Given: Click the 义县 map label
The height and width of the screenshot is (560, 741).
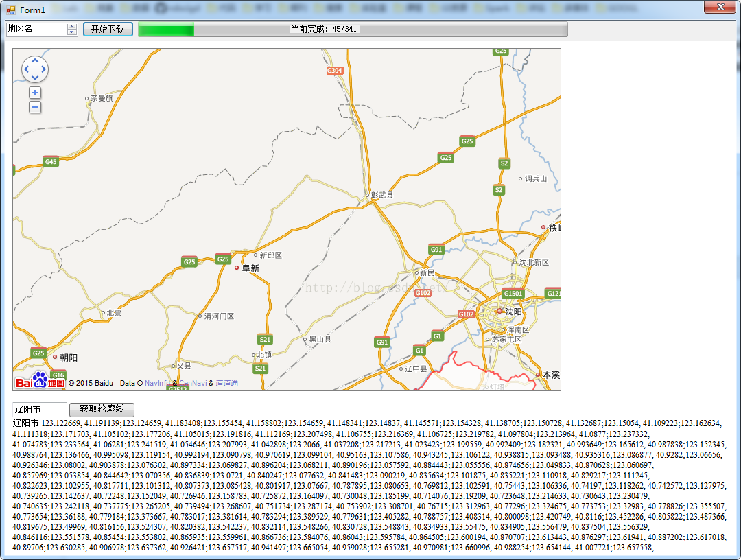Looking at the screenshot, I should (x=184, y=366).
